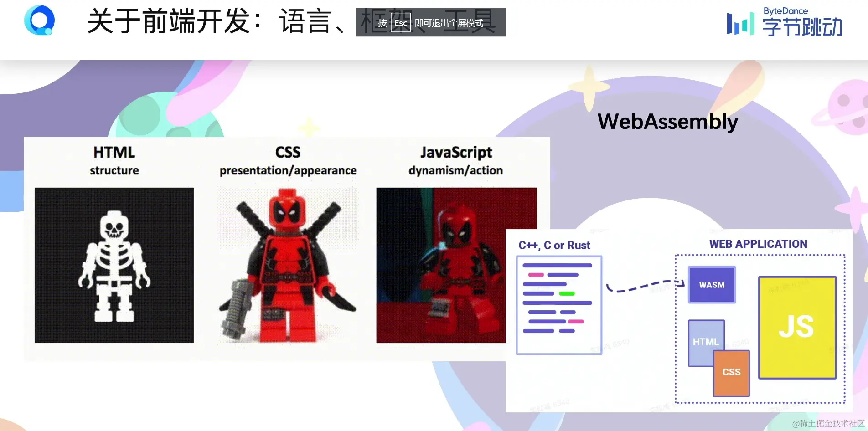
Task: Click the dashed arrow pointing to WASM
Action: coord(646,286)
